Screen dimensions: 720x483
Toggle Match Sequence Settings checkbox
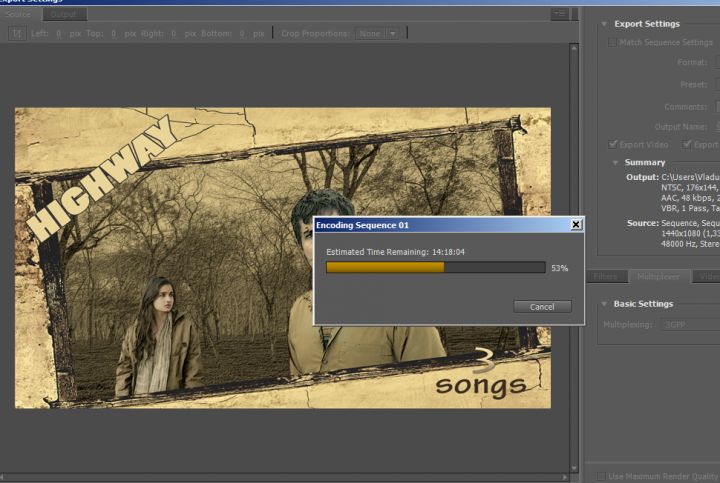(612, 42)
